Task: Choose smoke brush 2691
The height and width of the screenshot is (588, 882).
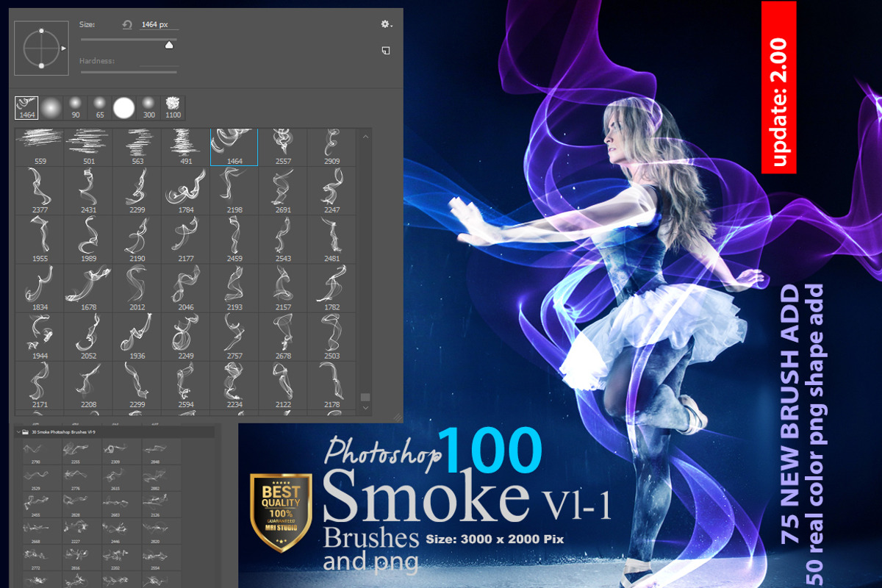Action: point(283,190)
